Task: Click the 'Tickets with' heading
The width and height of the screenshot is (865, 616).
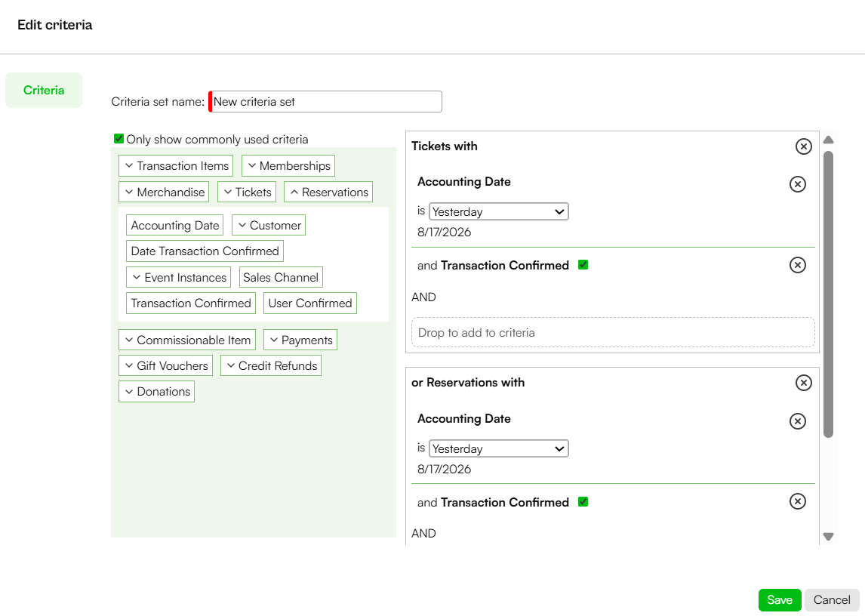Action: (444, 146)
